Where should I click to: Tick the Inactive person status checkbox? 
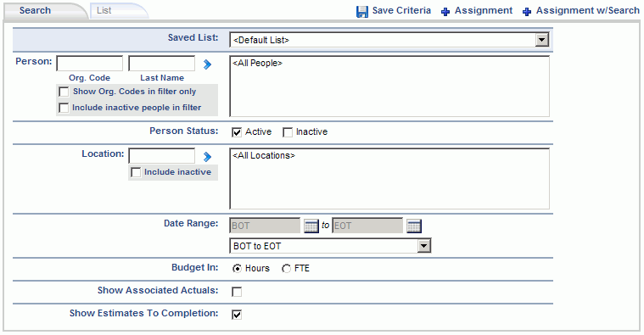click(x=288, y=132)
